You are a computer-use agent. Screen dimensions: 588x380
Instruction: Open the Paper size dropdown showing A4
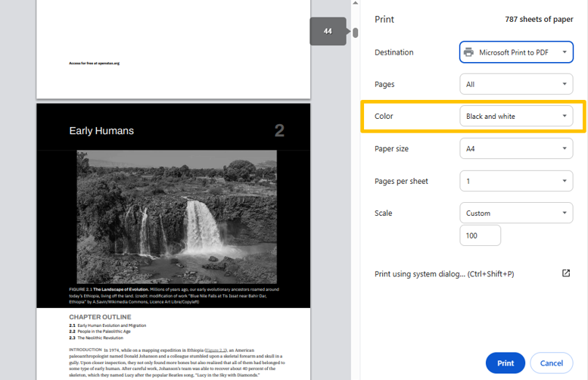point(516,148)
